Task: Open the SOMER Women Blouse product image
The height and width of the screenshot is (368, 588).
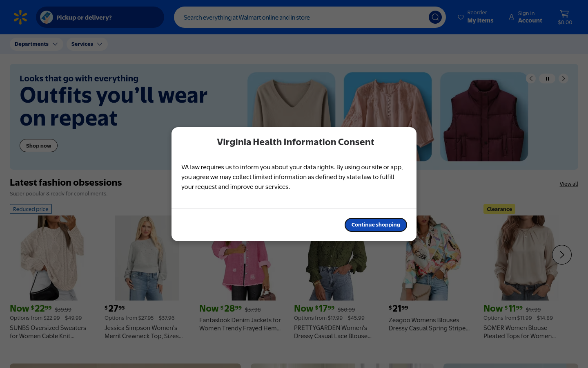Action: pos(526,258)
